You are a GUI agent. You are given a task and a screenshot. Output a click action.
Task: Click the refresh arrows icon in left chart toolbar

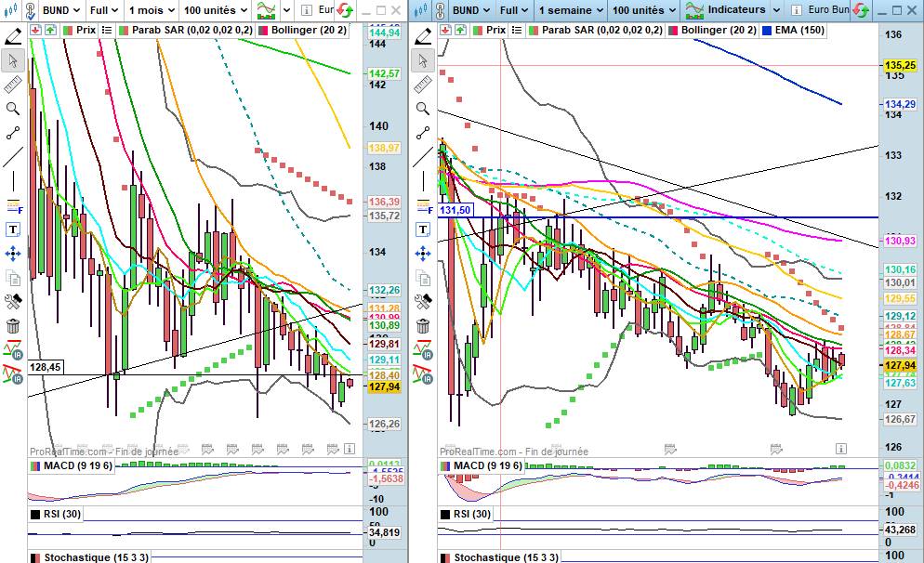click(x=345, y=10)
